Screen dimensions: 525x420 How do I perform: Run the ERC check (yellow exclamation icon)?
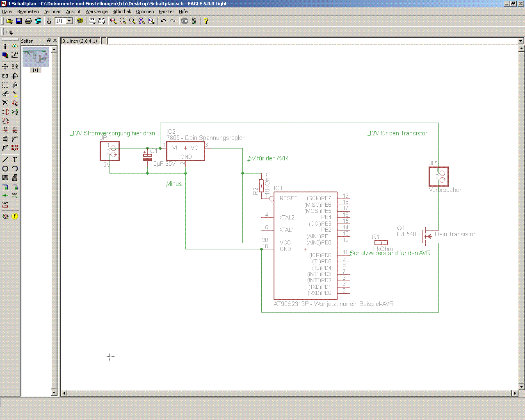pos(15,216)
